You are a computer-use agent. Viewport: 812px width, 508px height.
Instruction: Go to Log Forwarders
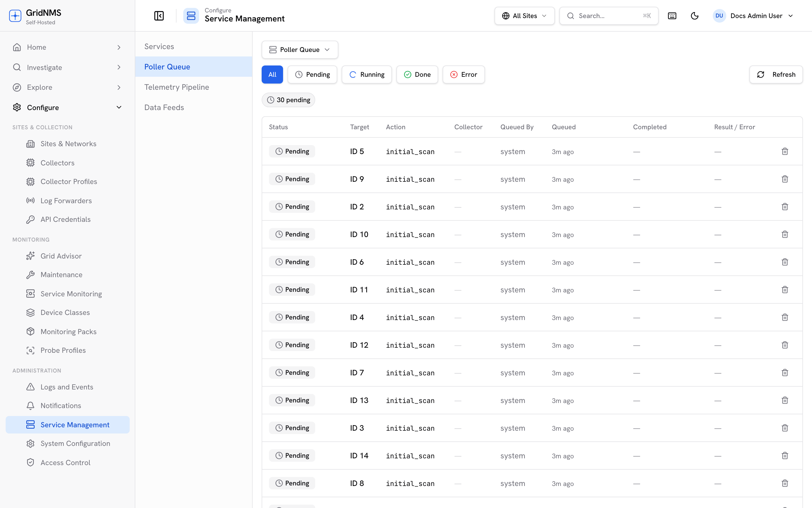pyautogui.click(x=68, y=201)
